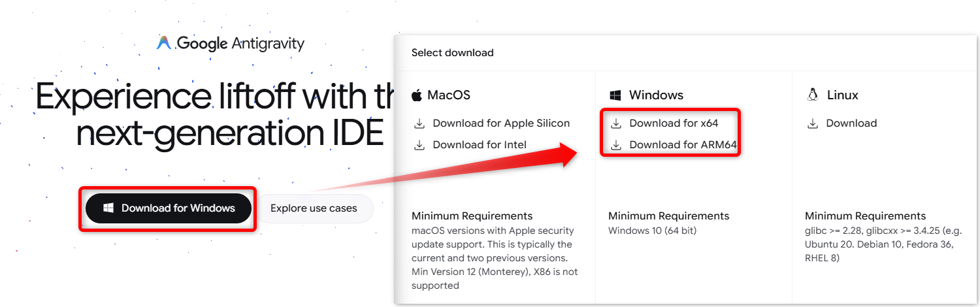Choose the Download for Intel link
The width and height of the screenshot is (980, 307).
click(480, 145)
